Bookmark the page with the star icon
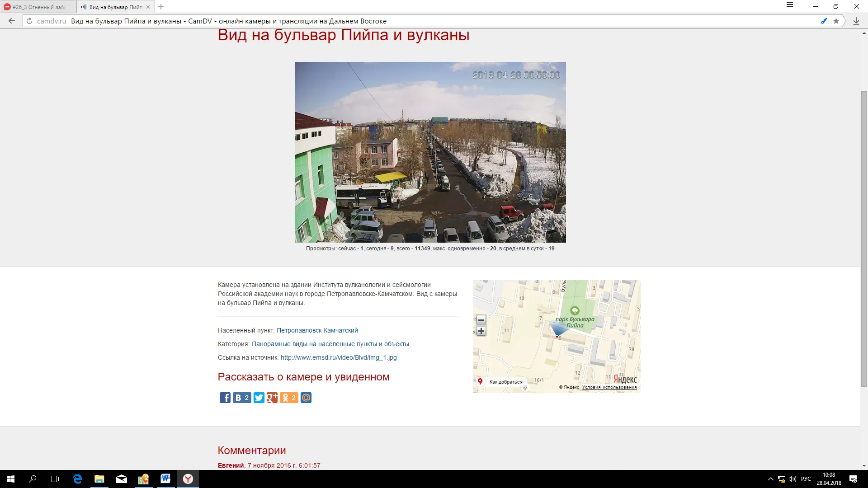 click(x=836, y=21)
